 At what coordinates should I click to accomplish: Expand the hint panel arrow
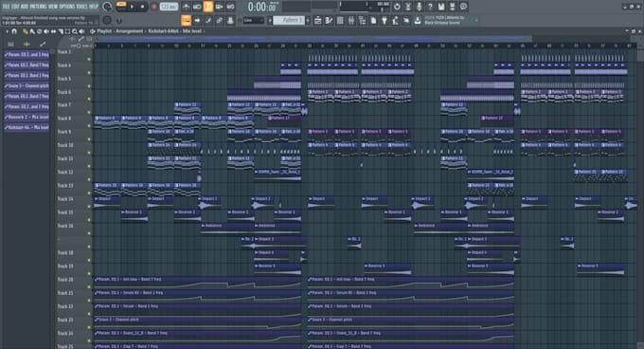point(476,20)
